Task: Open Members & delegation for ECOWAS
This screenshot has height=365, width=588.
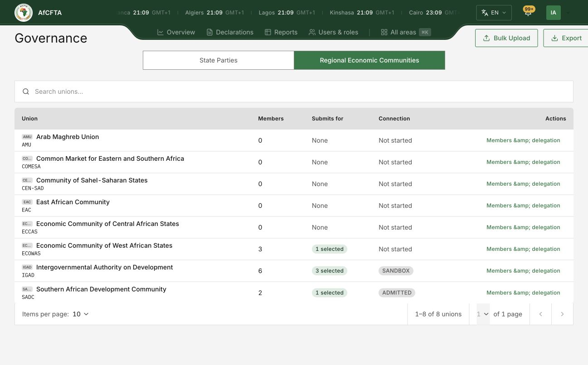Action: pos(523,249)
